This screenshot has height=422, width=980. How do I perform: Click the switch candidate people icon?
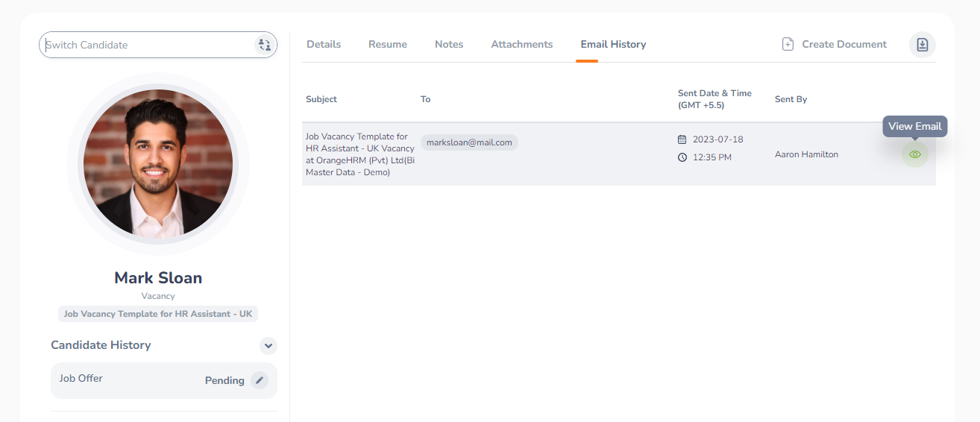(264, 45)
